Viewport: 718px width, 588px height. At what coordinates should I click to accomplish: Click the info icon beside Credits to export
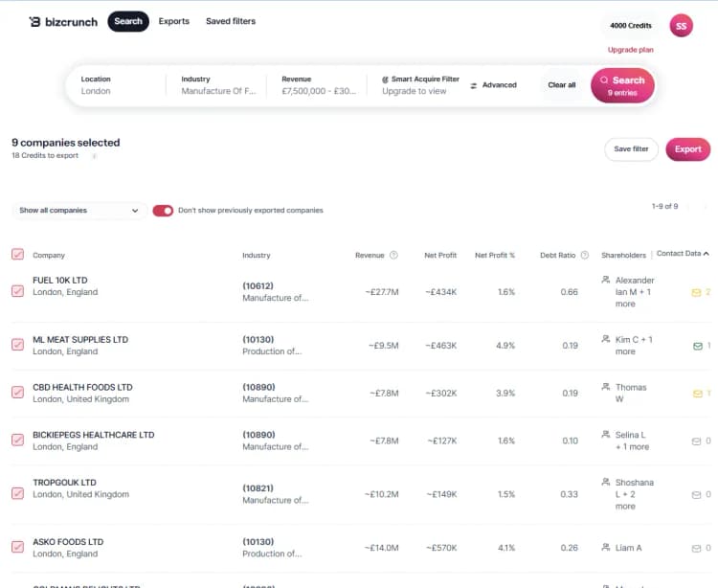tap(94, 156)
